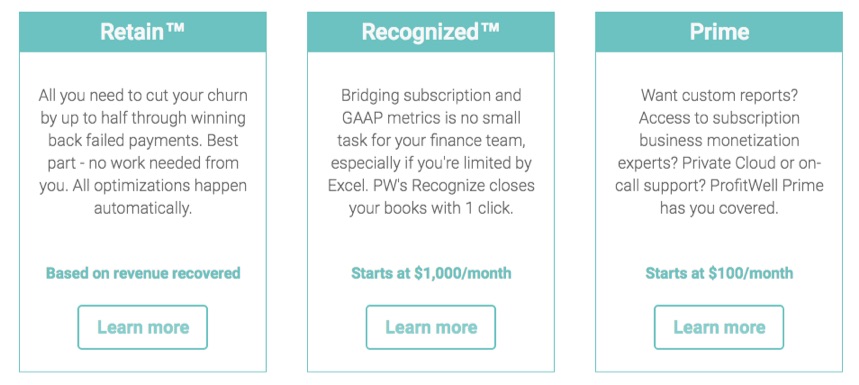Screen dimensions: 859x385
Task: Click 'your books with 1 click.' line
Action: [x=431, y=208]
